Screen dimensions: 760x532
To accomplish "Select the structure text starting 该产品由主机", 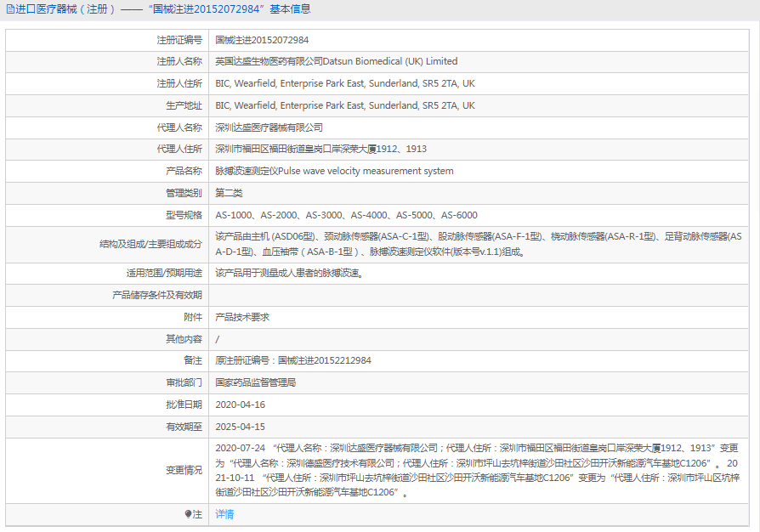I will pyautogui.click(x=479, y=244).
